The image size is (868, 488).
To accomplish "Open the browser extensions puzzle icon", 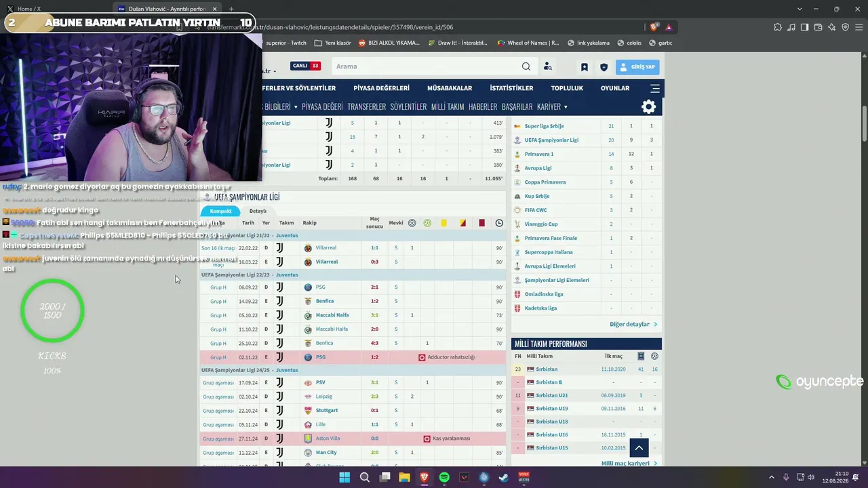I will coord(778,27).
